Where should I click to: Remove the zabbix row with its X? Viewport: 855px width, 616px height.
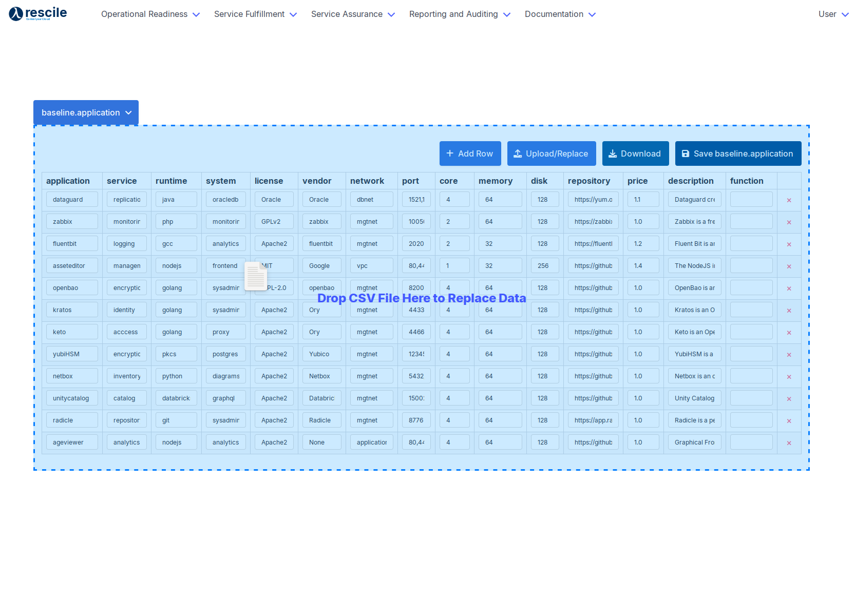point(789,222)
